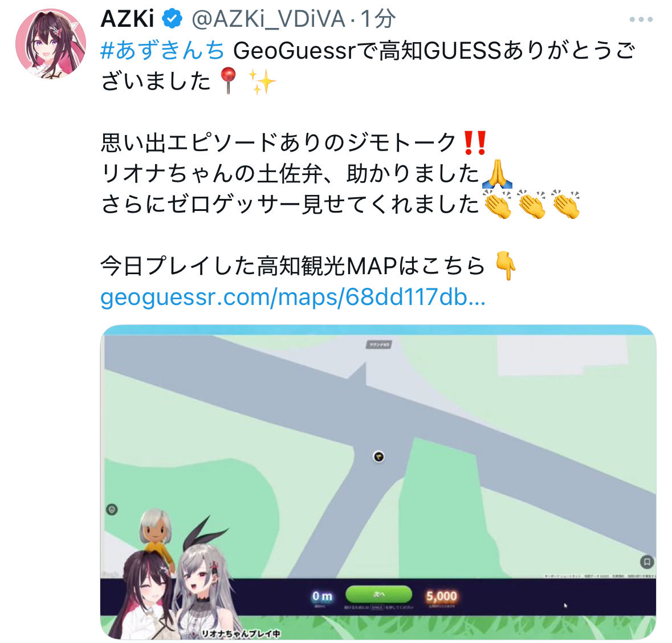Open the #あずきんち hashtag
This screenshot has width=672, height=643.
coord(162,50)
